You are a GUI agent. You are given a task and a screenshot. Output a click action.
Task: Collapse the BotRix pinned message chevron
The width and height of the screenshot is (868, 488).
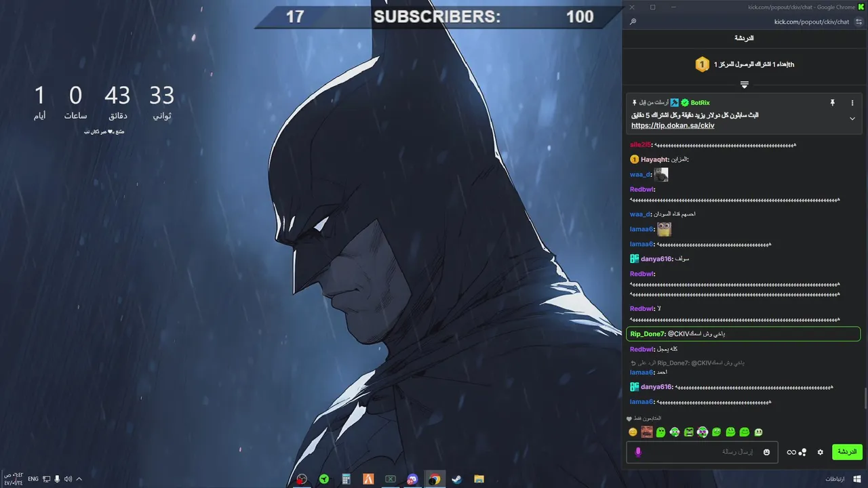point(852,119)
